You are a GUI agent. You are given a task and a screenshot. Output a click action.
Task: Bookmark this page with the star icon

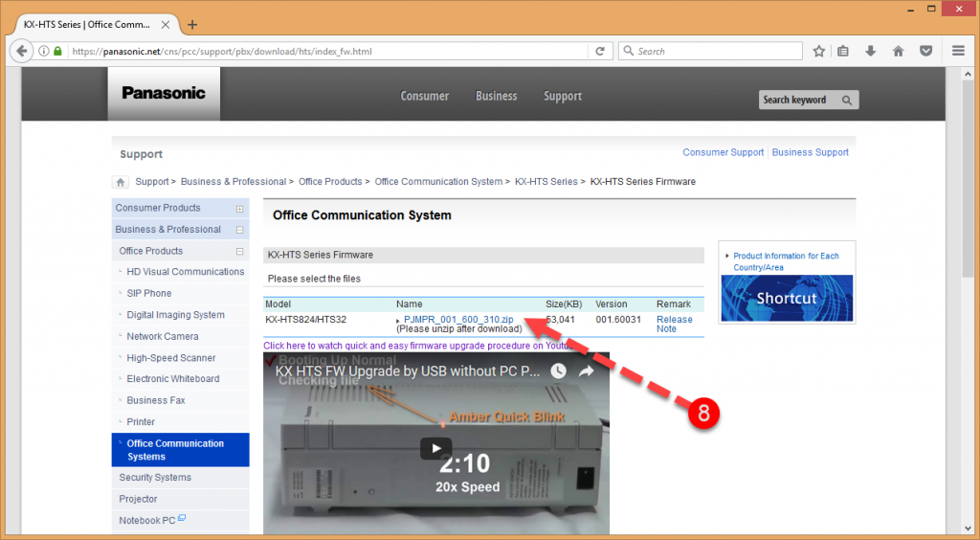[819, 52]
